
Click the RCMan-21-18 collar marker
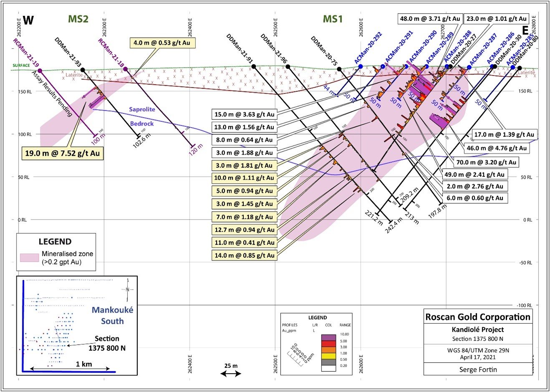(x=125, y=69)
